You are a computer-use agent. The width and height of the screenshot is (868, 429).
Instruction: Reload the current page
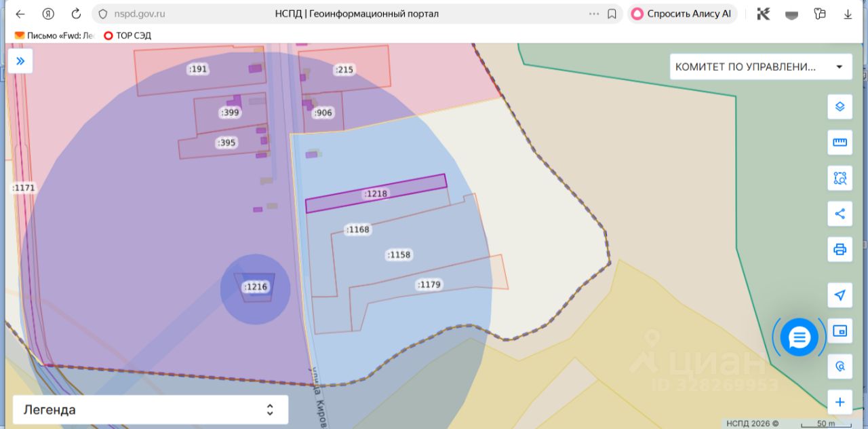76,14
